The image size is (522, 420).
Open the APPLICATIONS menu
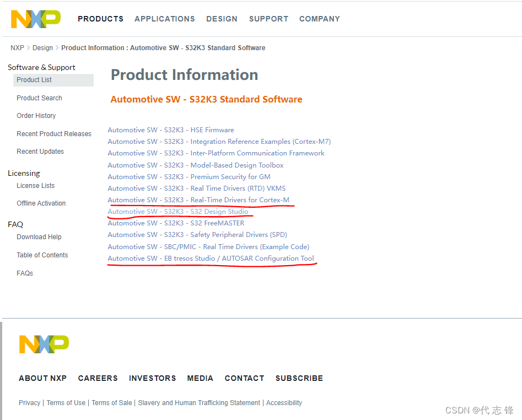point(165,19)
